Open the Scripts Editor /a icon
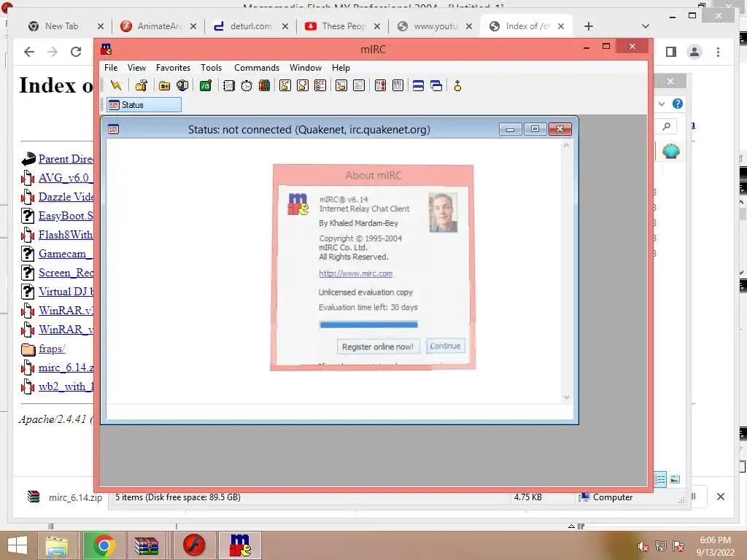Viewport: 747px width, 560px height. pos(206,86)
